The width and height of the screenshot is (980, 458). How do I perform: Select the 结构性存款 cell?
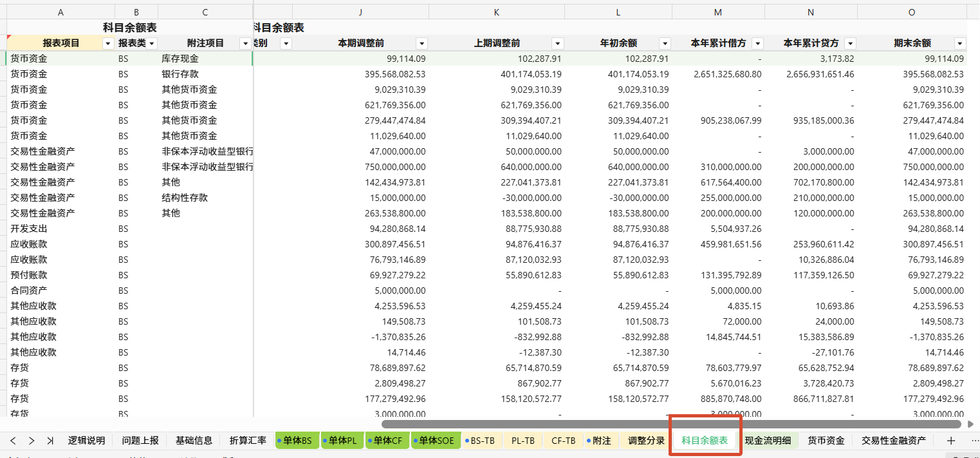pos(205,198)
